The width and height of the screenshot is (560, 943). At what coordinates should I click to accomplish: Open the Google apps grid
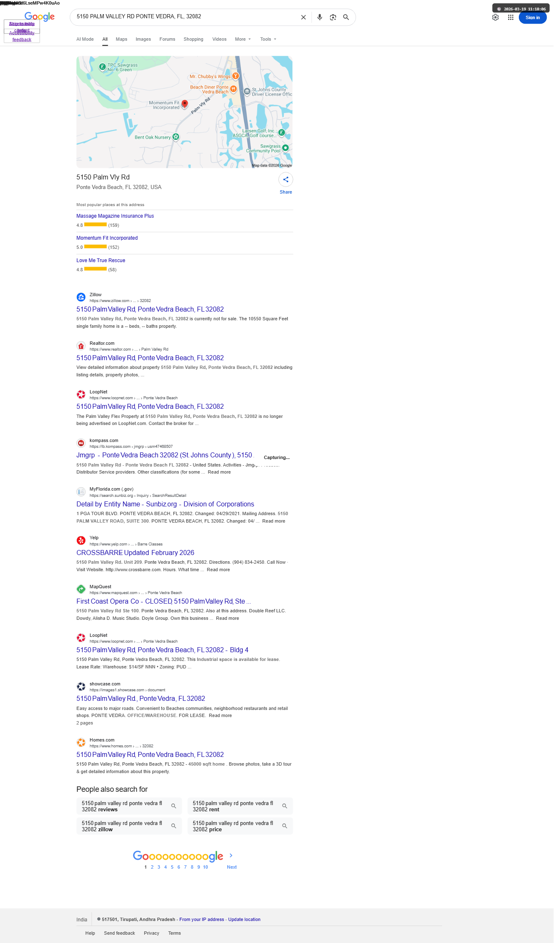pyautogui.click(x=511, y=17)
